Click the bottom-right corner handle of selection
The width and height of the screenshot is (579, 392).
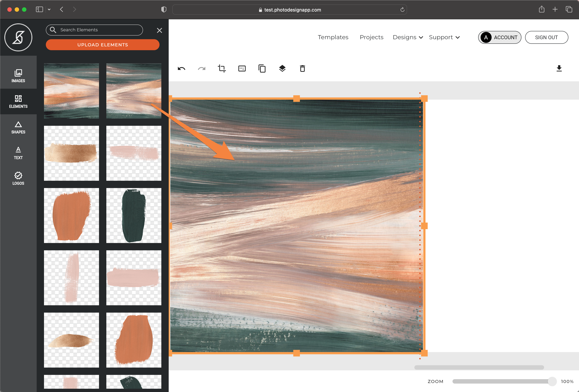coord(424,353)
